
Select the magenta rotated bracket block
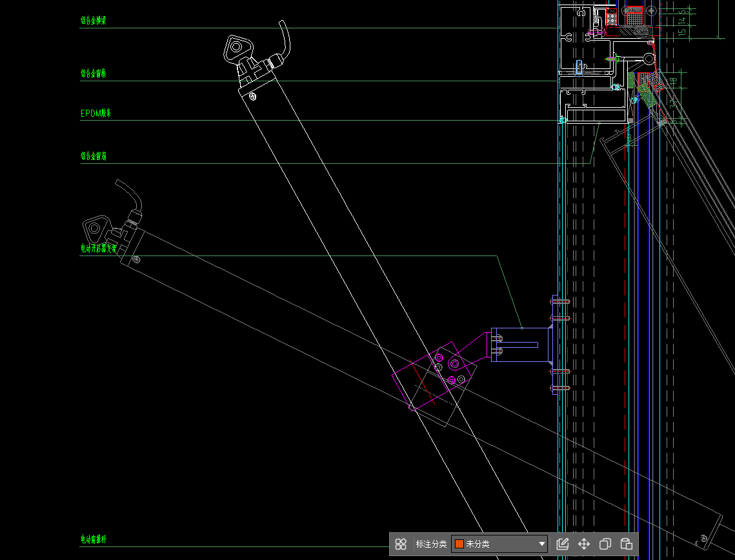[x=434, y=377]
